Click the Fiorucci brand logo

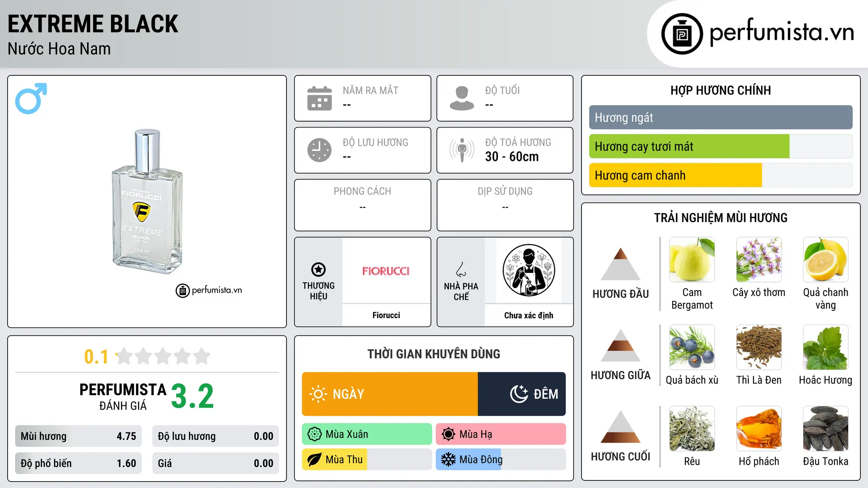(x=386, y=271)
